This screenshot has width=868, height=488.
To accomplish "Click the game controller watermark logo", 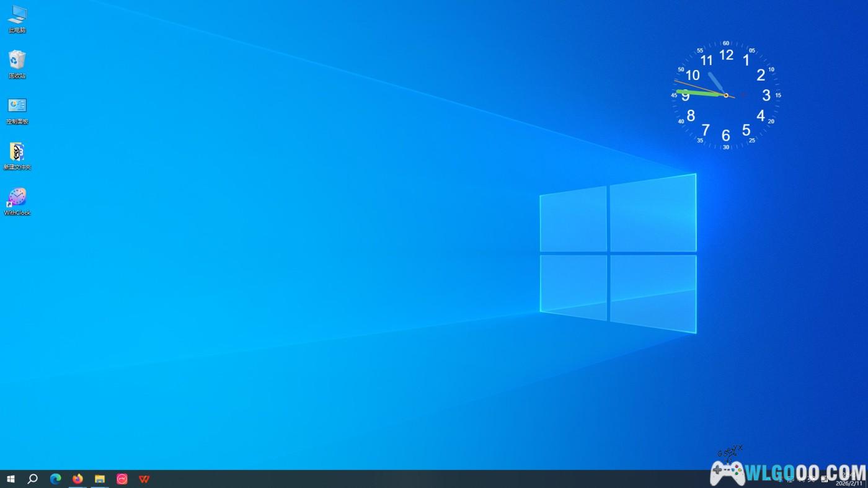I will pos(727,472).
